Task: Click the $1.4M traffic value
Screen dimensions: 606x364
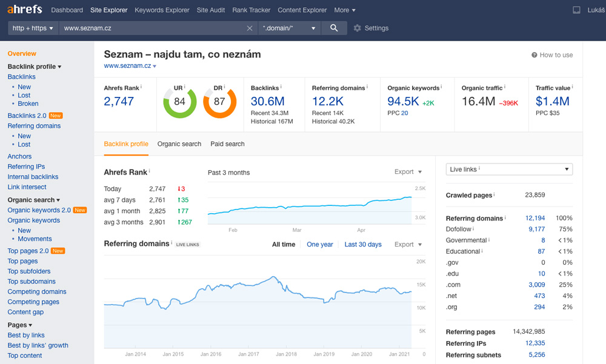Action: (552, 101)
